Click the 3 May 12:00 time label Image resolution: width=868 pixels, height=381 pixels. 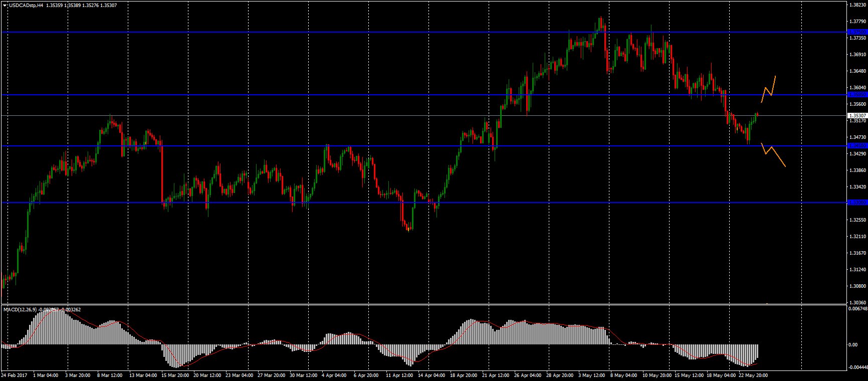click(591, 375)
